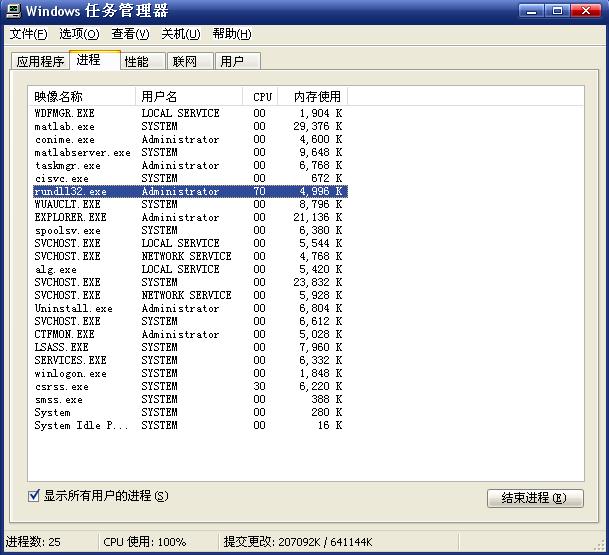Image resolution: width=609 pixels, height=555 pixels.
Task: Select the Uninstall.exe process
Action: [x=190, y=308]
